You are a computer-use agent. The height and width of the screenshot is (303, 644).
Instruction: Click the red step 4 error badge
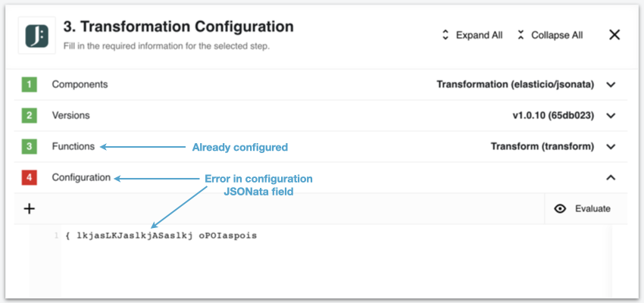pos(29,178)
